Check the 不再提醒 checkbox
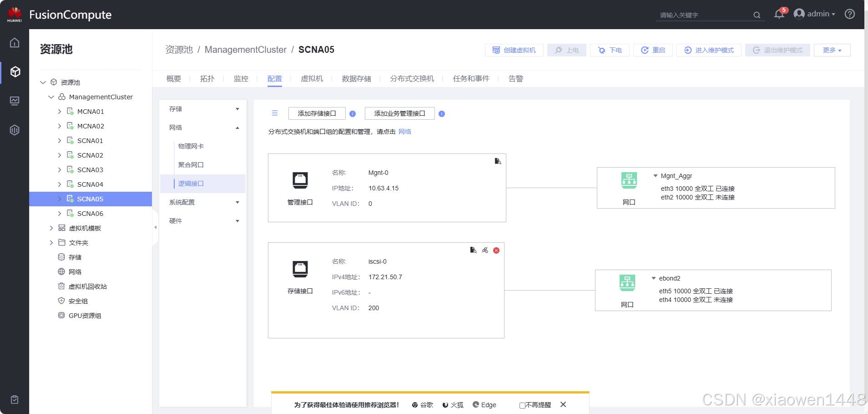This screenshot has width=868, height=414. [522, 405]
